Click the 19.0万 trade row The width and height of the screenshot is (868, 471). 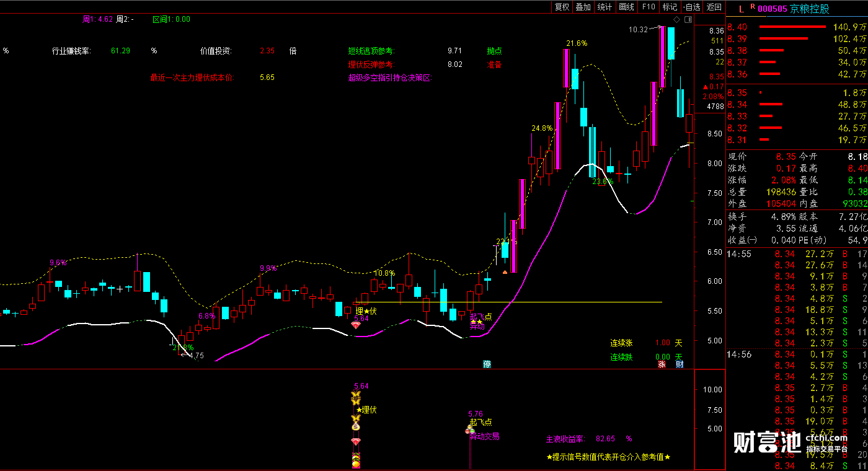point(797,421)
